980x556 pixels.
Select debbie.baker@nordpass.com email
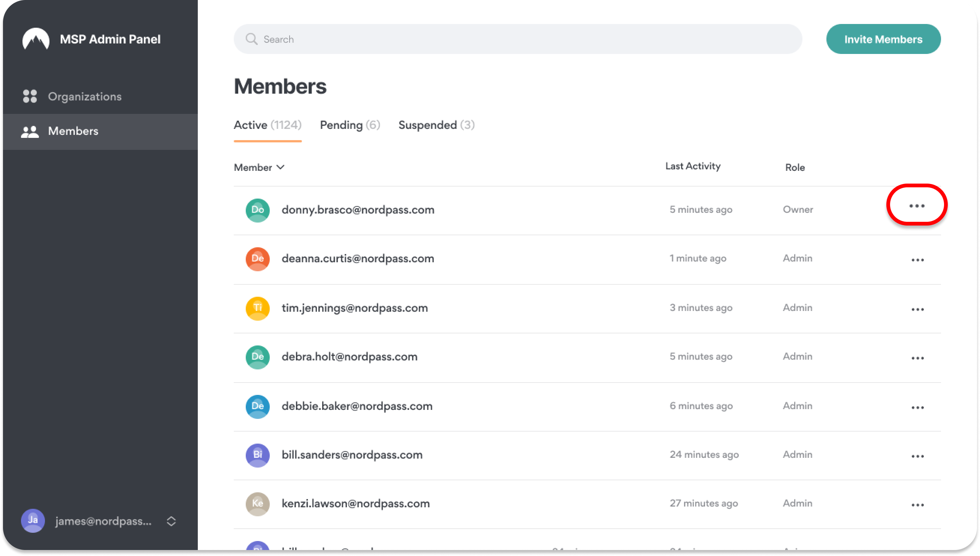(x=357, y=406)
